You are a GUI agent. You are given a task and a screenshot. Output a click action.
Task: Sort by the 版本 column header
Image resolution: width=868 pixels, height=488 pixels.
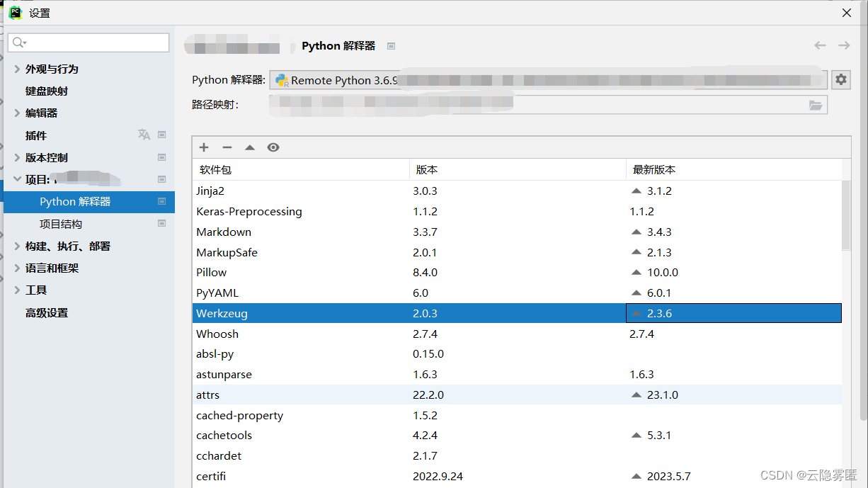coord(518,169)
